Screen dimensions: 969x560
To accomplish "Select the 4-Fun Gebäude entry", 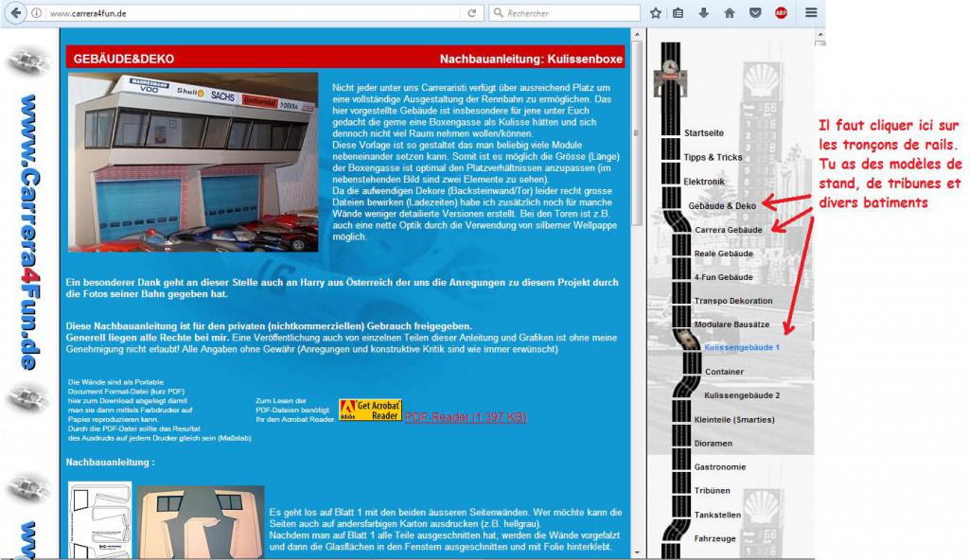I will tap(723, 277).
